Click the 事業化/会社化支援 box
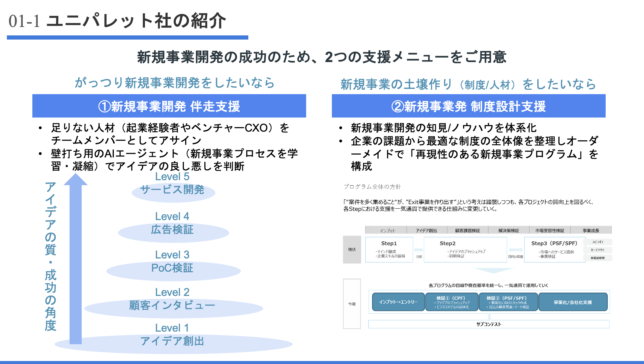This screenshot has width=644, height=364. pos(573,302)
